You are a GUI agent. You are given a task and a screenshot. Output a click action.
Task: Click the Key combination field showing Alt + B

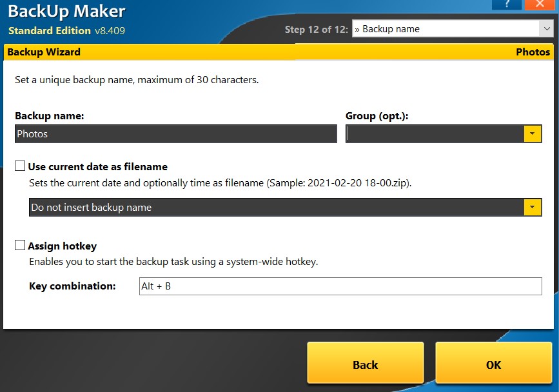pyautogui.click(x=340, y=286)
